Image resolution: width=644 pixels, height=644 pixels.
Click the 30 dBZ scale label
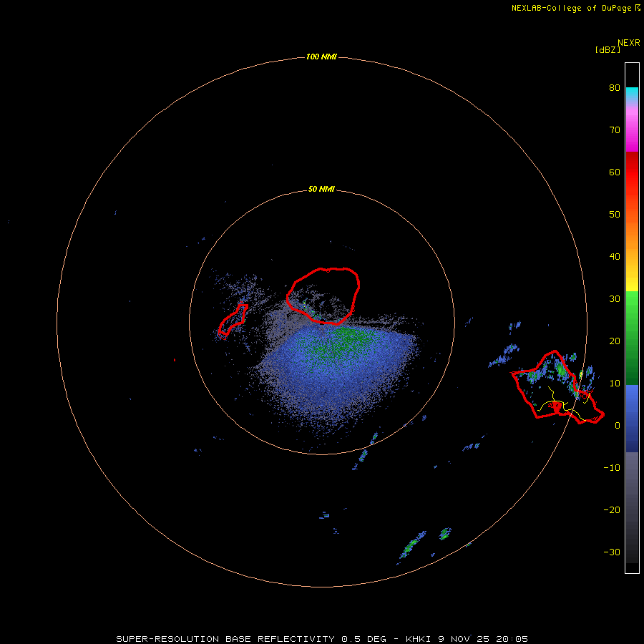point(615,299)
